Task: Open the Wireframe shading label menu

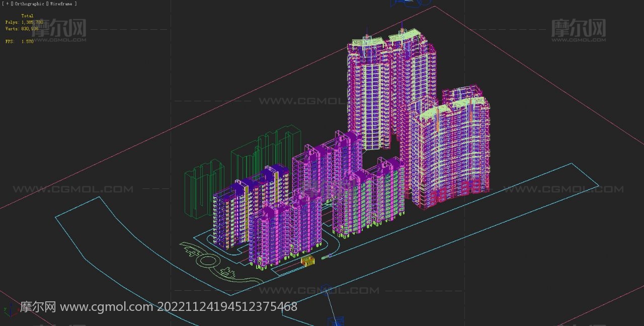Action: click(x=61, y=4)
